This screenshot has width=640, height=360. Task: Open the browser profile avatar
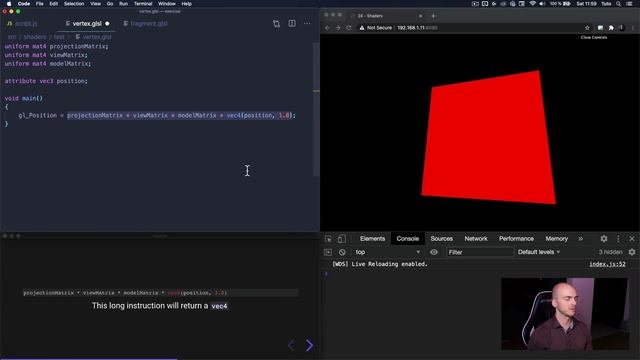point(622,28)
